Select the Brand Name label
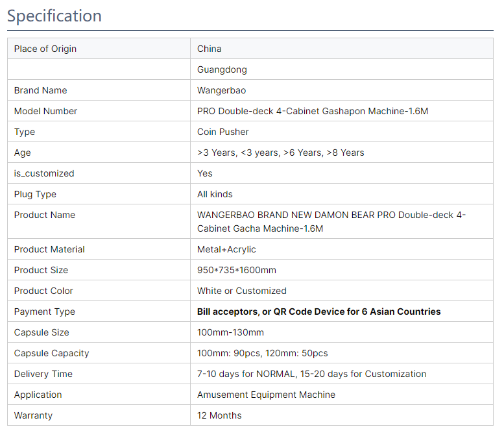 pyautogui.click(x=40, y=90)
